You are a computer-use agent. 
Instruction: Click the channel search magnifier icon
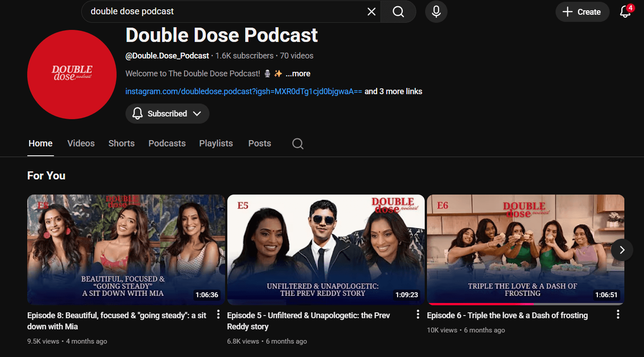[x=298, y=144]
